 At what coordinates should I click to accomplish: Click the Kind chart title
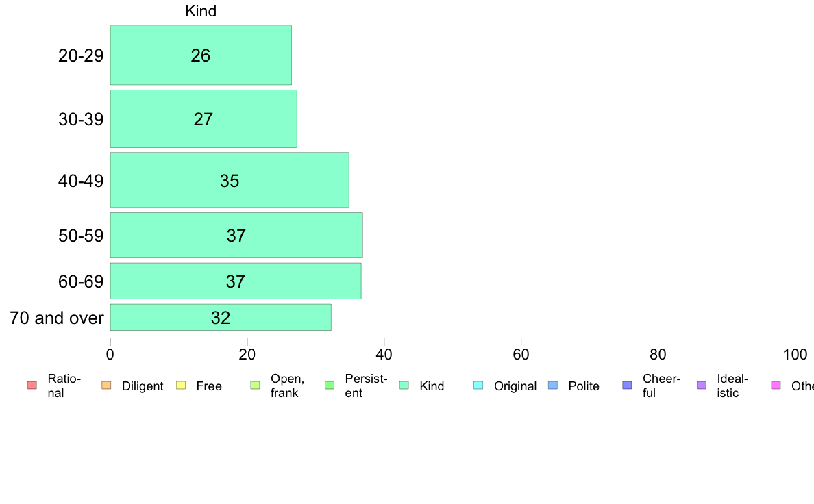(201, 11)
